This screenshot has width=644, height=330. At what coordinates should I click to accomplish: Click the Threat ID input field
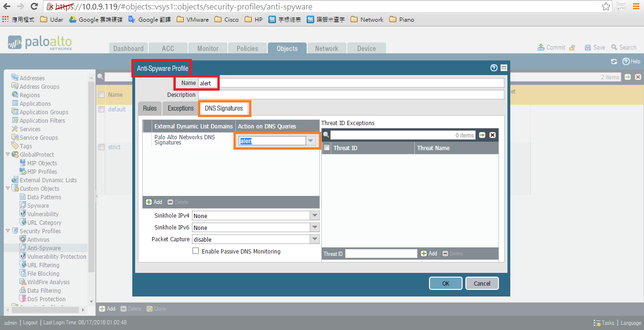point(381,254)
